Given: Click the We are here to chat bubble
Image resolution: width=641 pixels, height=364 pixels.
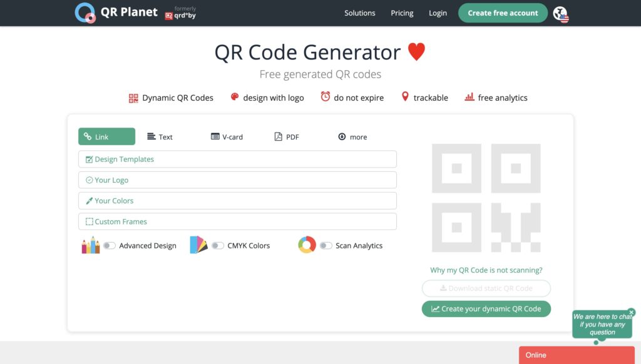Looking at the screenshot, I should tap(602, 325).
